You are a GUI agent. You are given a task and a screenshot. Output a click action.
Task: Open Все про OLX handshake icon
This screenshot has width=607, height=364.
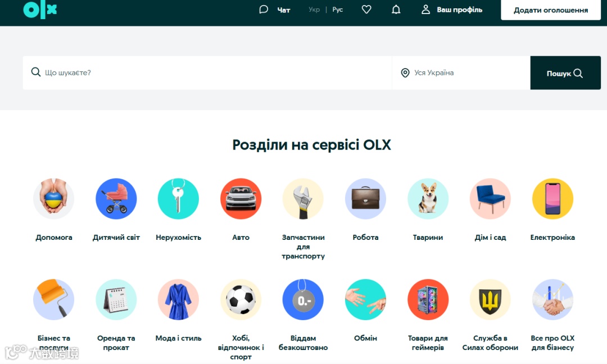pyautogui.click(x=552, y=299)
